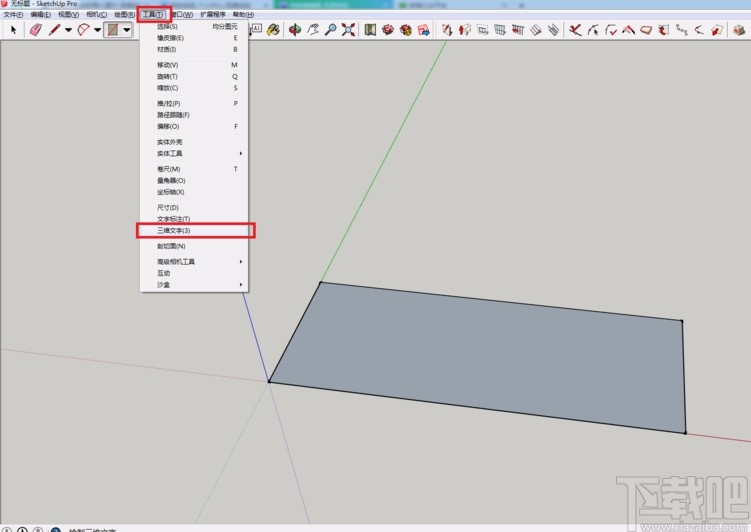This screenshot has height=532, width=751.
Task: Expand the Rectangle tool dropdown arrow
Action: 127,30
